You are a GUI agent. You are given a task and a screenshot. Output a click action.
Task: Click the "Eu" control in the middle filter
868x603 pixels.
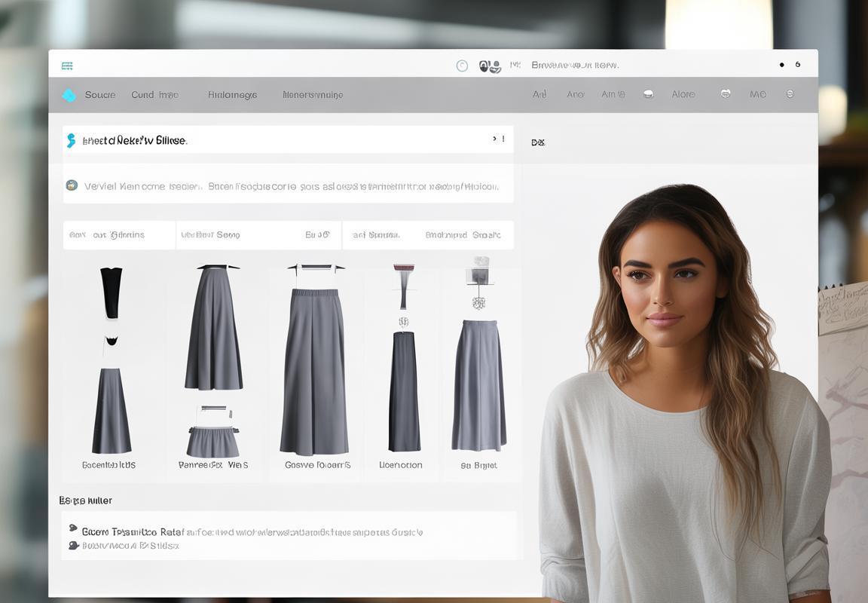coord(318,234)
